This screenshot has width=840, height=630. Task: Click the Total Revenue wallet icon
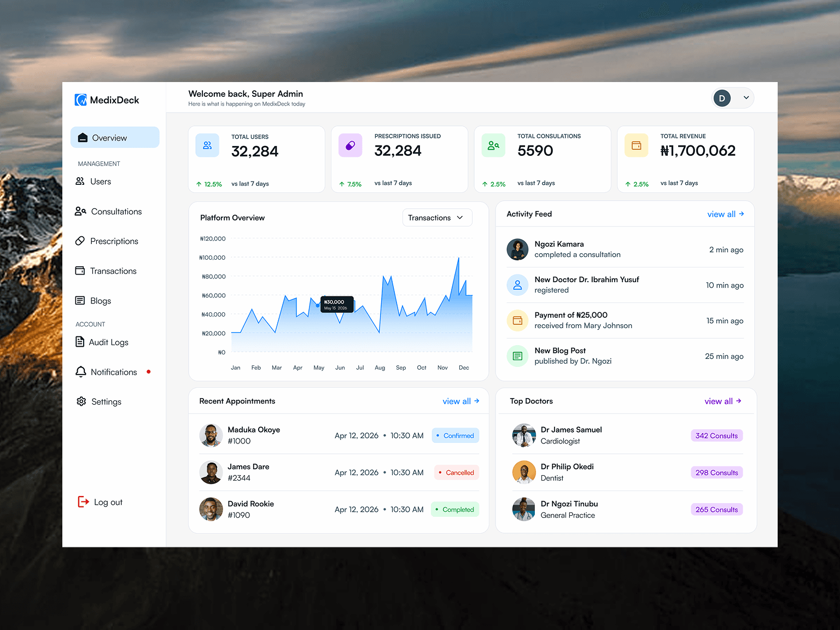[637, 145]
